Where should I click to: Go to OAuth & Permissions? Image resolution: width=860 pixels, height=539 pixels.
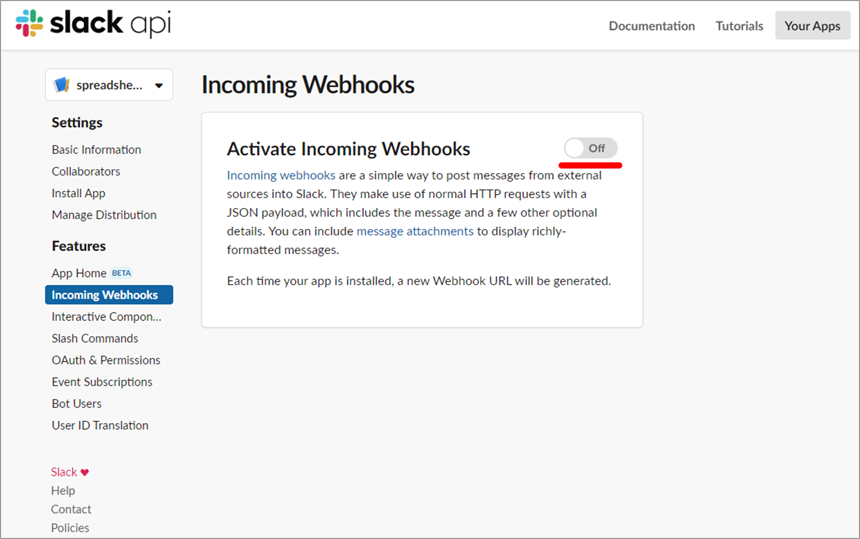(x=106, y=360)
